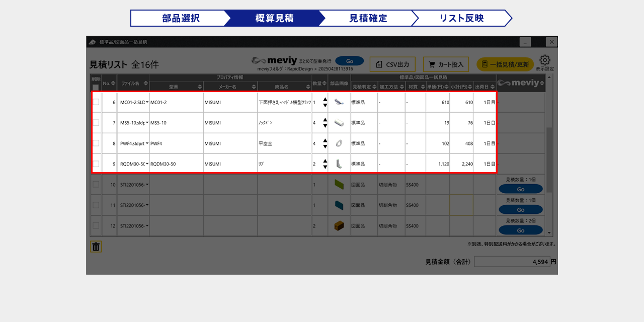The image size is (644, 322).
Task: Click the trash can delete icon
Action: click(96, 247)
